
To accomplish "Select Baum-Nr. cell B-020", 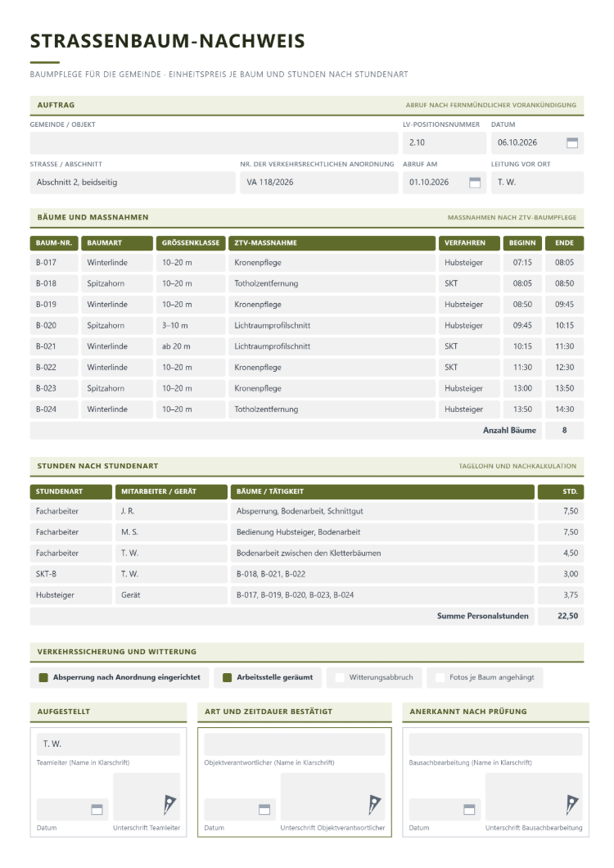I will (x=54, y=326).
